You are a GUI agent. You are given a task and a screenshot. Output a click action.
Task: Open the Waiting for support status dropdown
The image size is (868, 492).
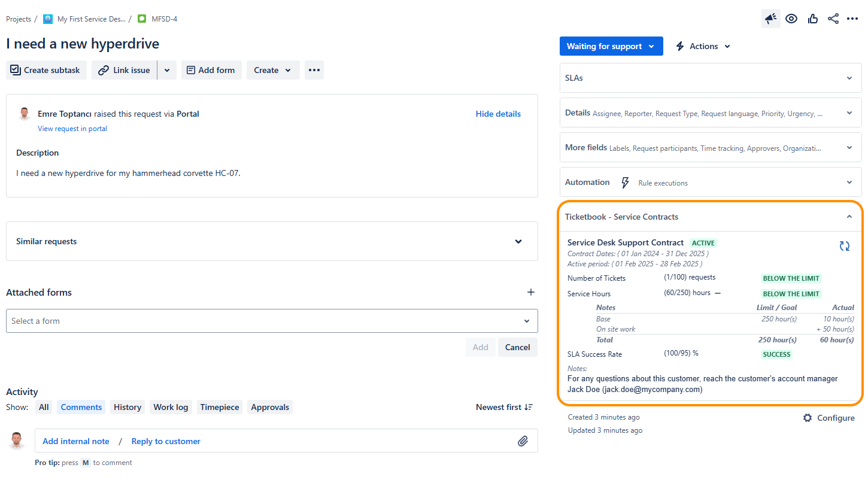(x=611, y=46)
